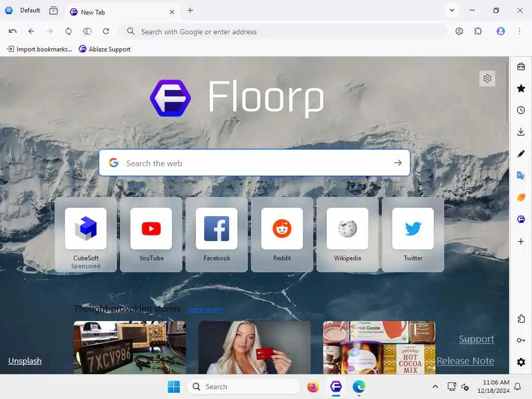Reload the page with the refresh icon
The width and height of the screenshot is (532, 399).
[x=106, y=31]
